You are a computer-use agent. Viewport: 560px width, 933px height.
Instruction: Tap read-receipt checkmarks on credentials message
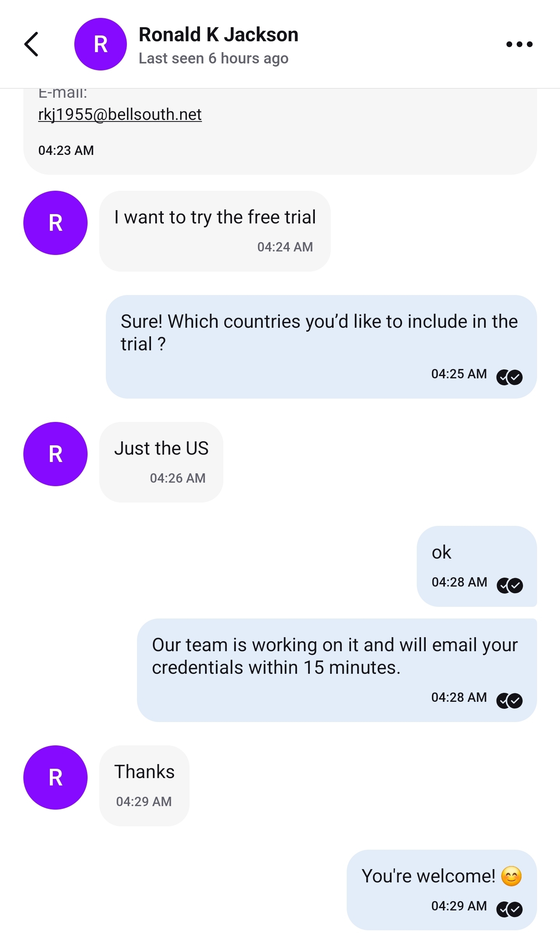coord(509,701)
